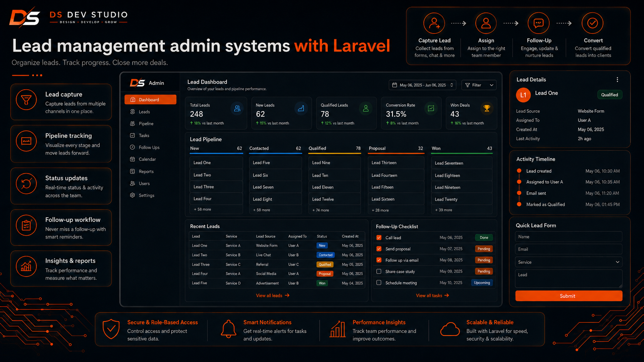Screen dimensions: 644x362
Task: Open Lead Details three-dot menu
Action: (x=617, y=80)
